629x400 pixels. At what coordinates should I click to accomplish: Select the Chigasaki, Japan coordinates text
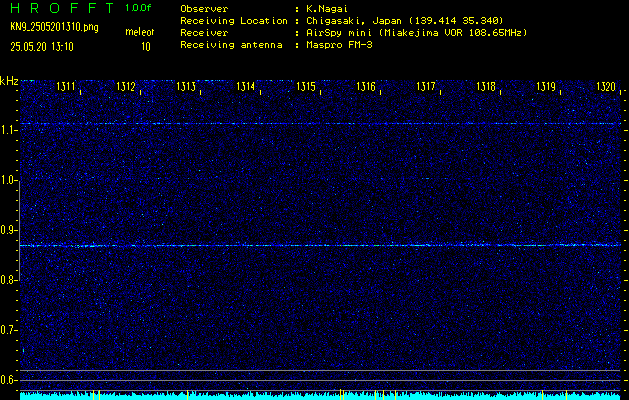tap(405, 20)
